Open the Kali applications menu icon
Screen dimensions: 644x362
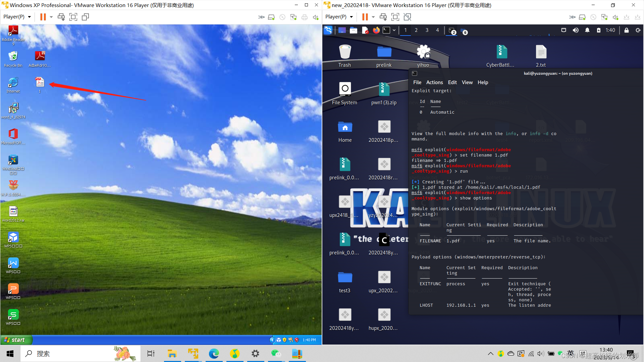point(328,30)
